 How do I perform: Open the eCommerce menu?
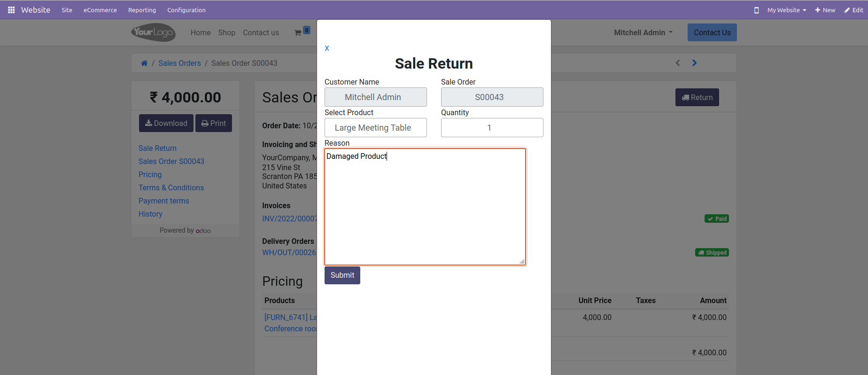coord(100,10)
